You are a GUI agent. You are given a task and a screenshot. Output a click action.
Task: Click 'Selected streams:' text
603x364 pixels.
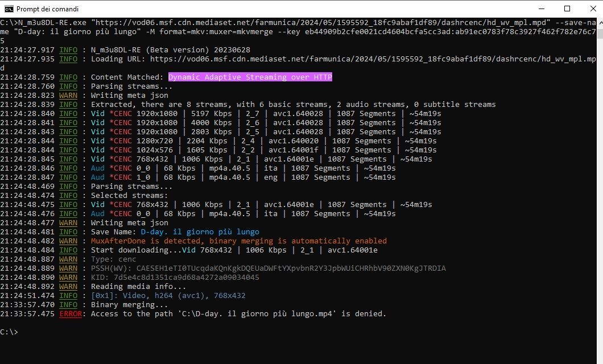click(129, 196)
